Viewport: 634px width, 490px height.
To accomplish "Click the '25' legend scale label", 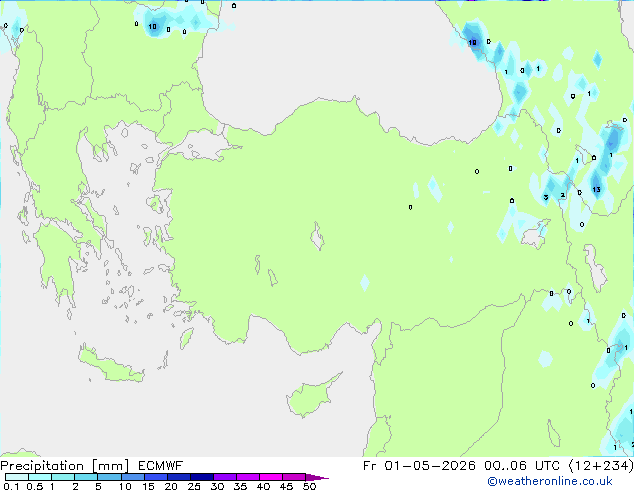I will click(x=194, y=486).
